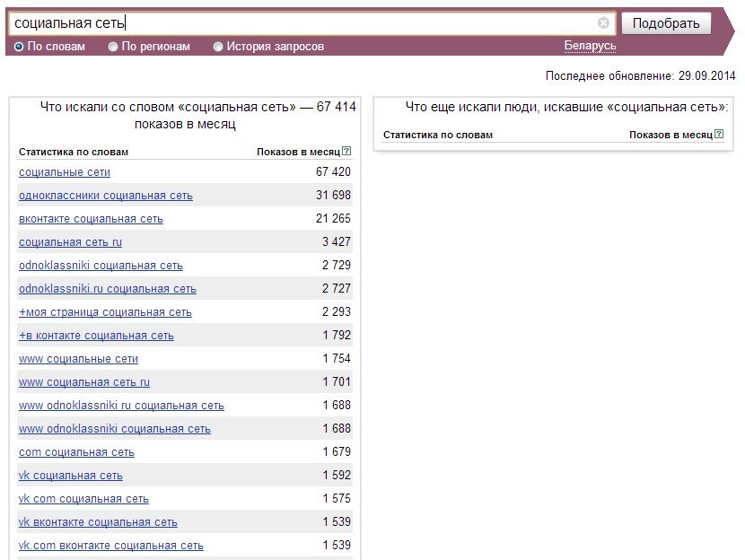The height and width of the screenshot is (560, 745).
Task: Select the 'По регионам' radio button
Action: (x=112, y=47)
